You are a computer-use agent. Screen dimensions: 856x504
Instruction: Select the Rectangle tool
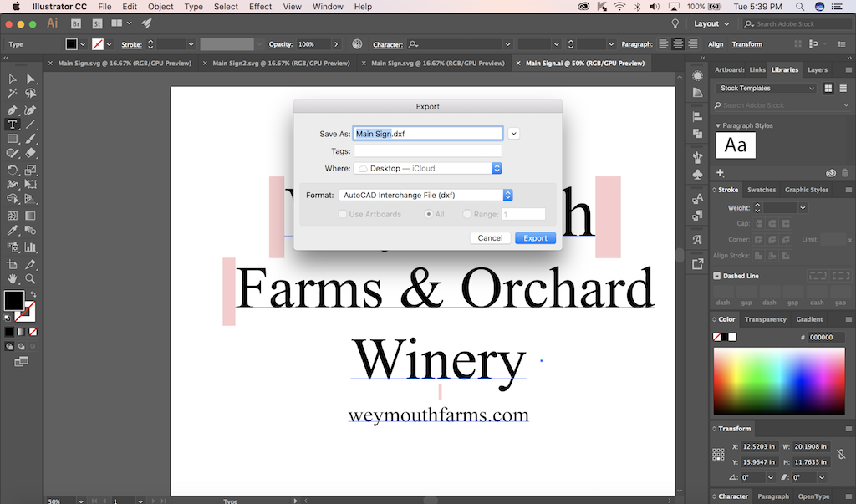click(x=12, y=140)
